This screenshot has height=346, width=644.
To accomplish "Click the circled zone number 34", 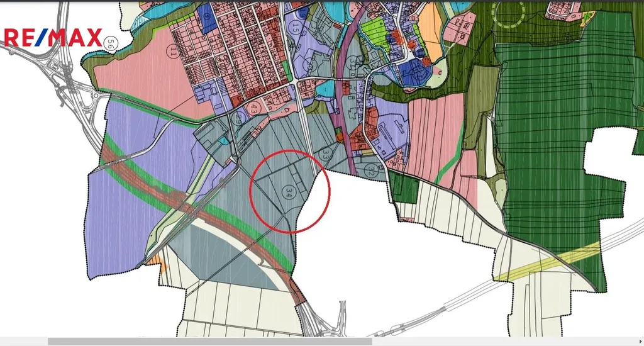I will coord(289,192).
